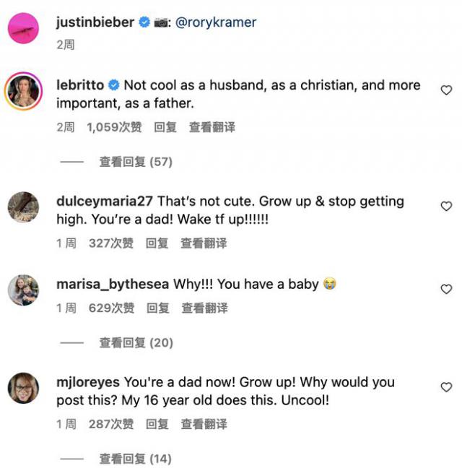Click dulceymaria27's avatar image
This screenshot has height=476, width=462.
tap(23, 207)
